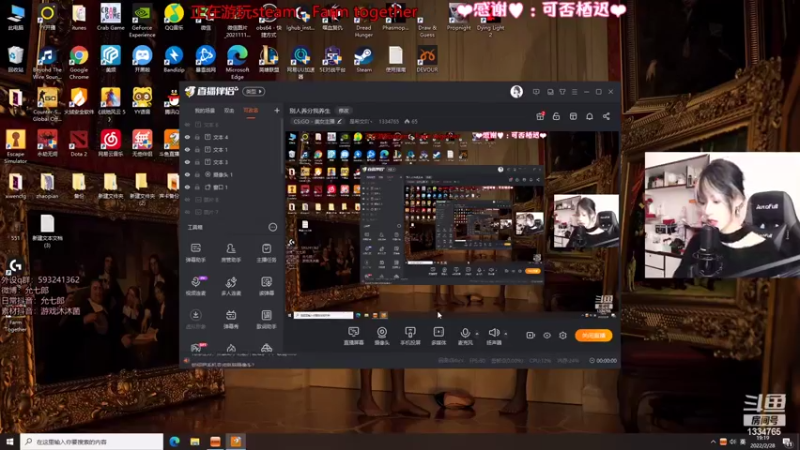Click the orange start broadcast button
800x450 pixels.
(594, 335)
